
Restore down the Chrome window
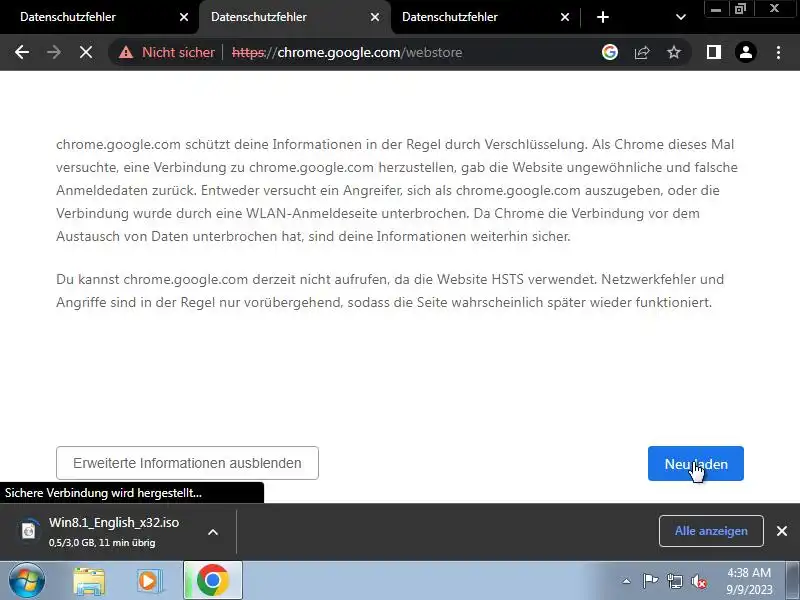pos(741,9)
